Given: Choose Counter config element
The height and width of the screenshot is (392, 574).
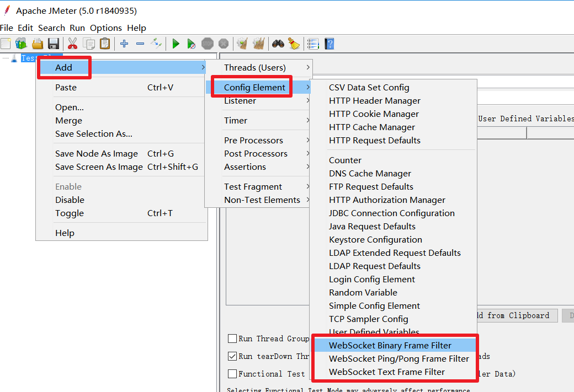Looking at the screenshot, I should point(394,160).
